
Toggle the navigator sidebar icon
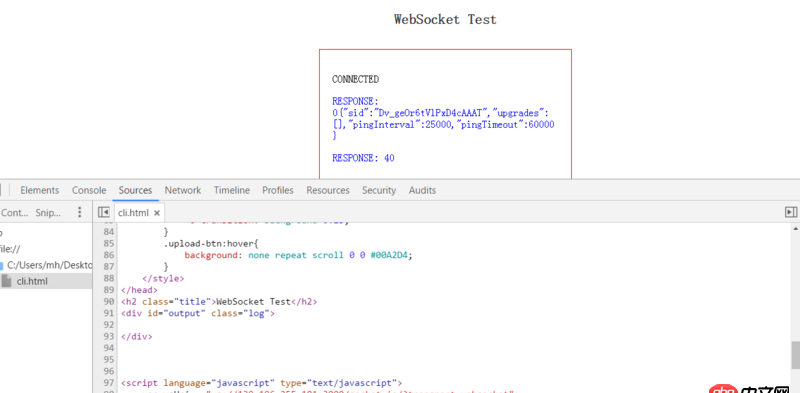(x=104, y=212)
